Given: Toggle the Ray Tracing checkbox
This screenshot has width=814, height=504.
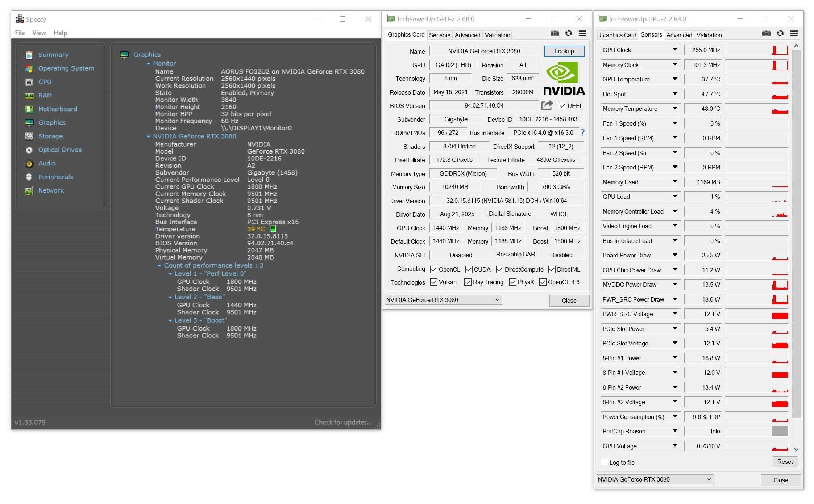Looking at the screenshot, I should click(468, 282).
